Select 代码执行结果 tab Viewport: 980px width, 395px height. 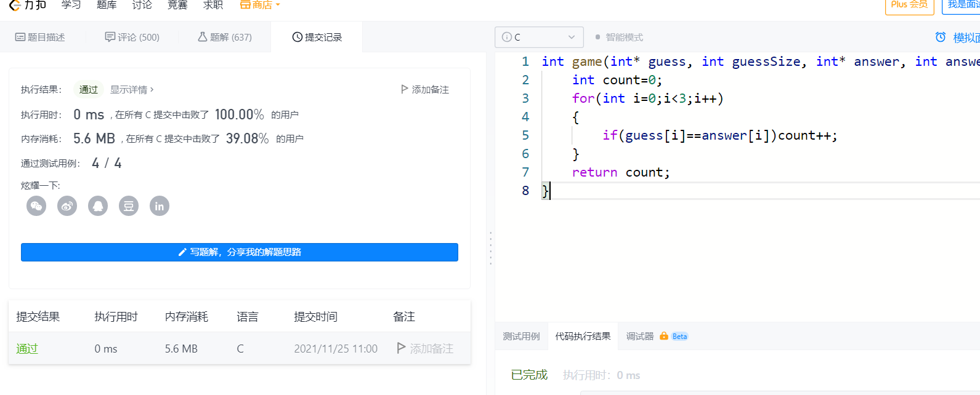583,336
